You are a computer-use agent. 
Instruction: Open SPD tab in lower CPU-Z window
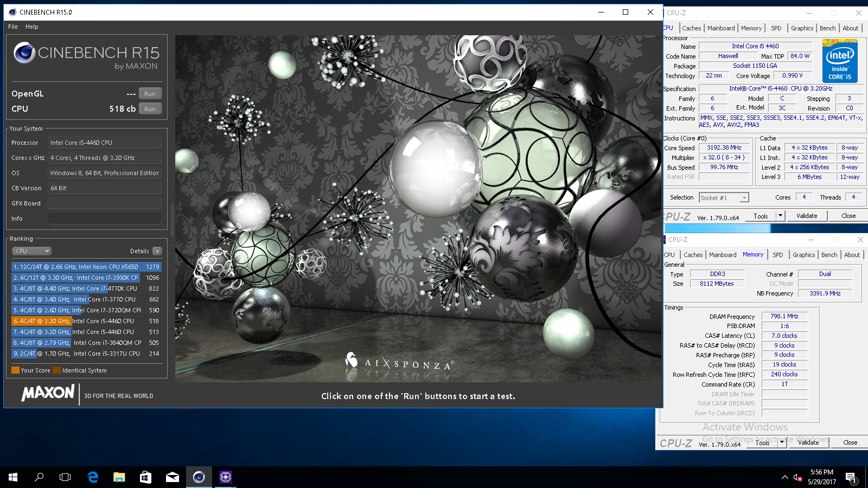778,255
